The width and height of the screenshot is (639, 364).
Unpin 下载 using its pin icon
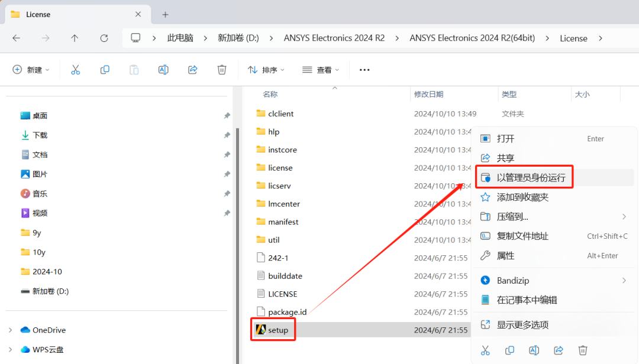227,135
